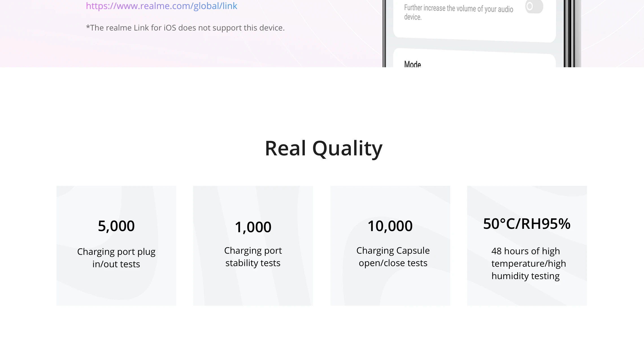Click the 1,000 number text
This screenshot has height=339, width=644.
(x=253, y=227)
